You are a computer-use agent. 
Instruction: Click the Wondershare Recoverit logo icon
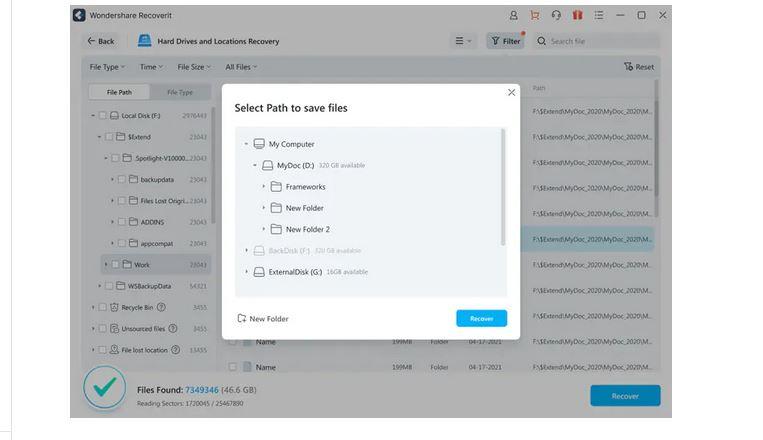(x=79, y=16)
